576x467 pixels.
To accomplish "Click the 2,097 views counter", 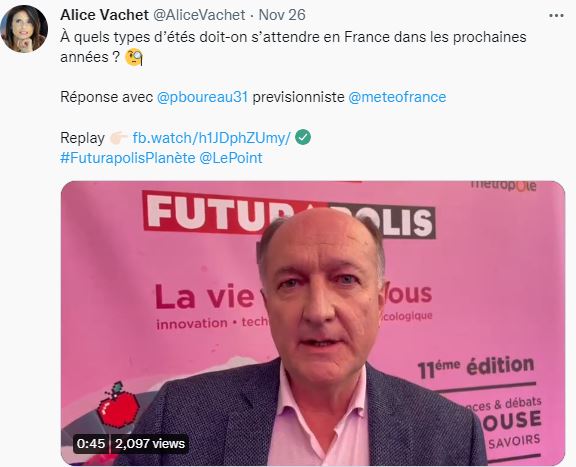I will coord(150,443).
